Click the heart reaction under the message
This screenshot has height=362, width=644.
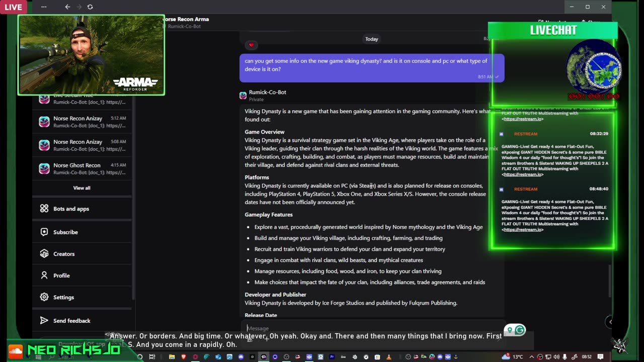[251, 45]
